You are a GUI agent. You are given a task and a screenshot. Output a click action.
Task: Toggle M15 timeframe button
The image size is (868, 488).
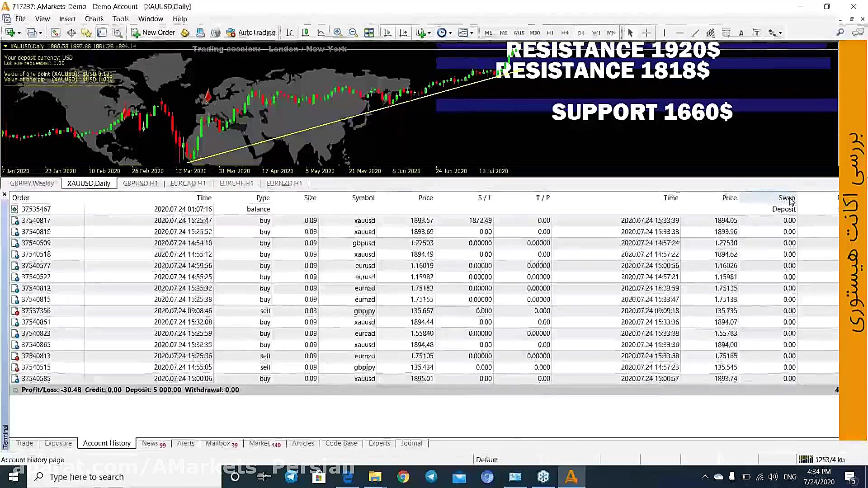(x=519, y=33)
